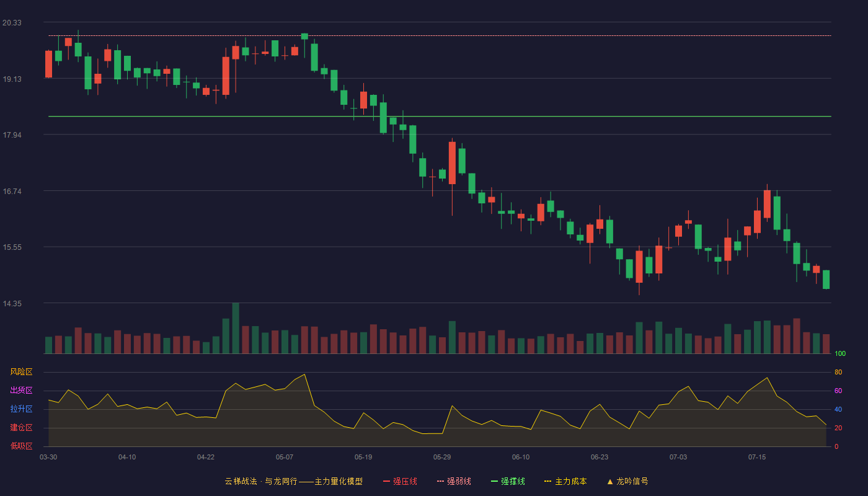868x496 pixels.
Task: Select the 风险区 zone label
Action: (x=21, y=372)
